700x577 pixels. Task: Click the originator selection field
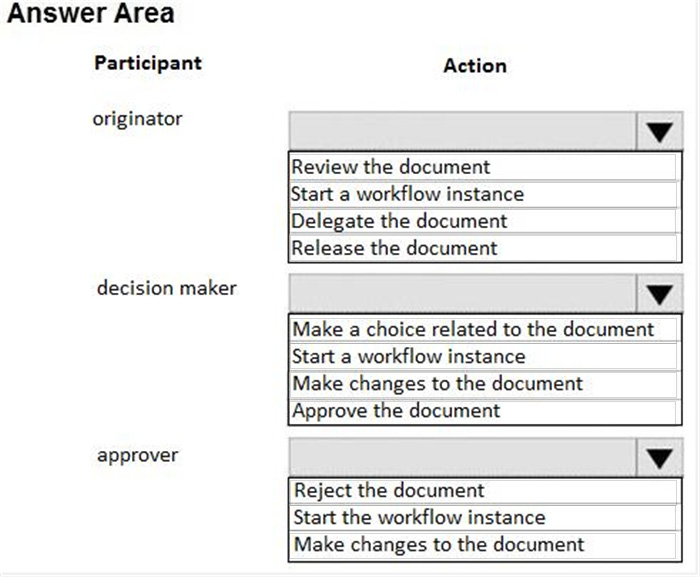[462, 131]
